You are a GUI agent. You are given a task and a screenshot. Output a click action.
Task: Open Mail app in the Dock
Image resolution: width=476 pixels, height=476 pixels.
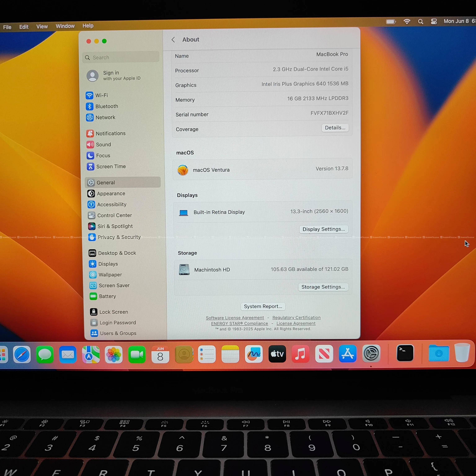coord(68,355)
